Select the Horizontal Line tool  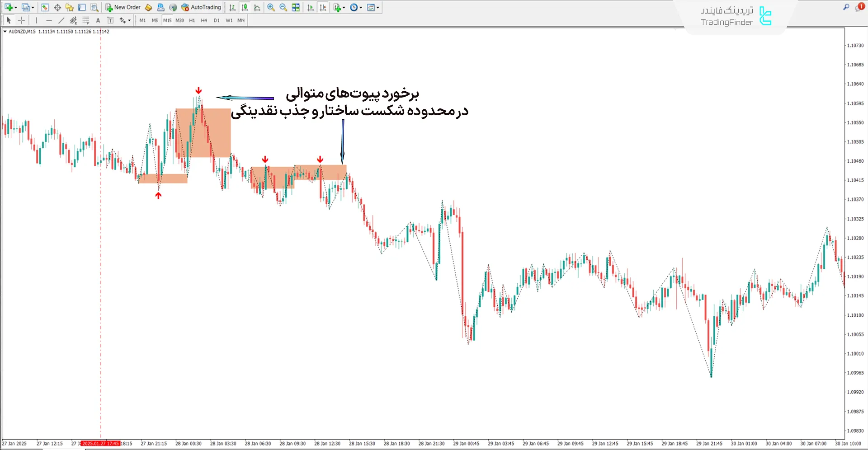(49, 20)
